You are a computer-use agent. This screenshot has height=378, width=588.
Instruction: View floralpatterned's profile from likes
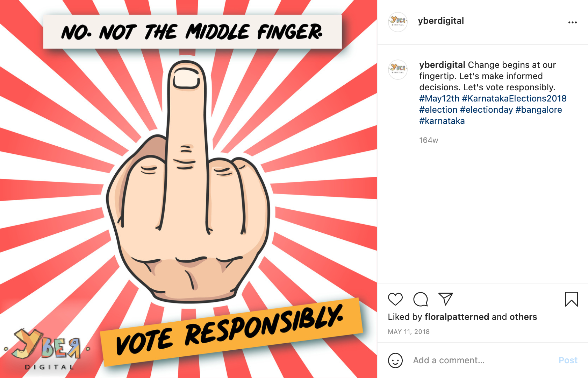(457, 317)
